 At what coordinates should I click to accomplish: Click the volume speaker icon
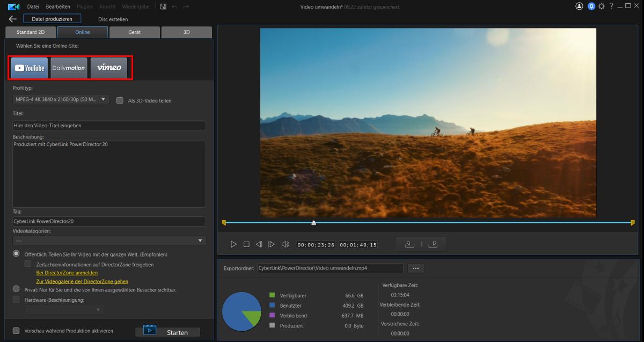coord(285,244)
